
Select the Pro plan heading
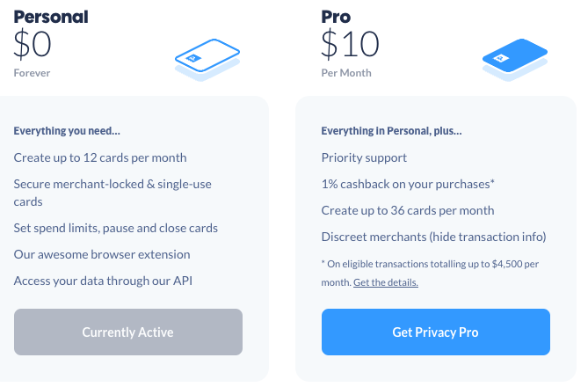[336, 17]
